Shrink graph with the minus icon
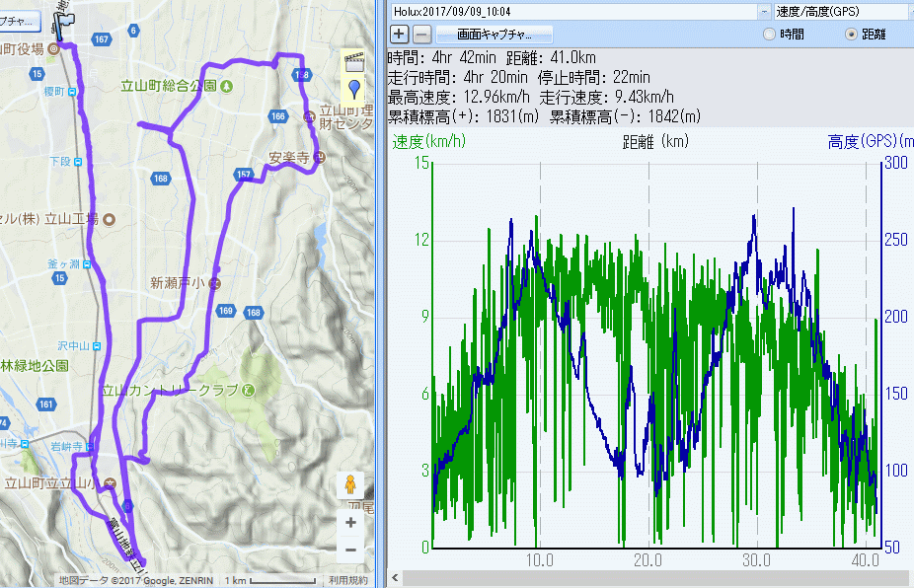The height and width of the screenshot is (588, 914). pyautogui.click(x=420, y=35)
